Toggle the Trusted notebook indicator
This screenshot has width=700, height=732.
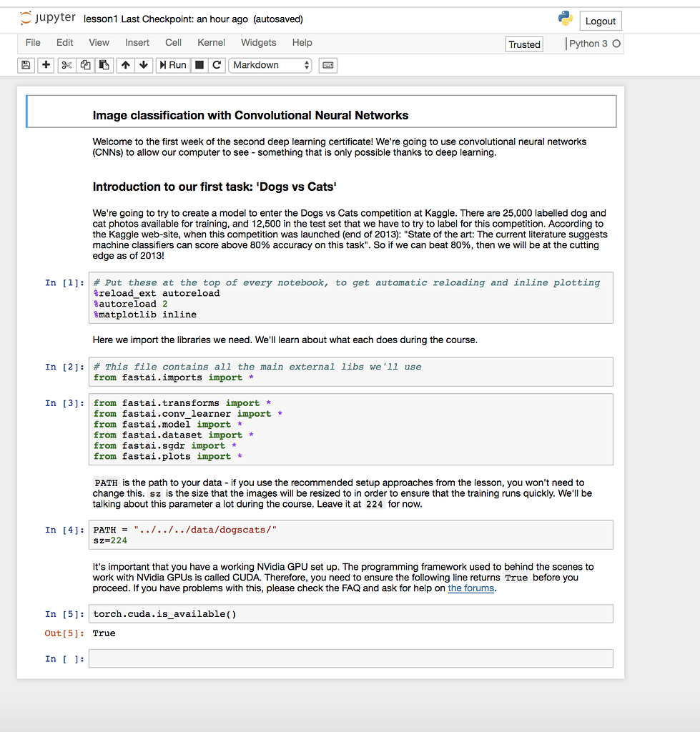coord(524,44)
